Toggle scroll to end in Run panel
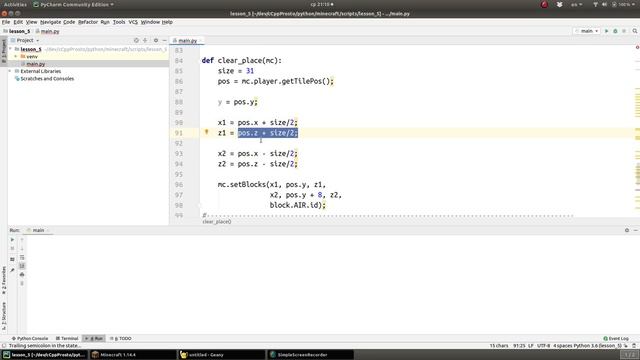 (x=22, y=266)
